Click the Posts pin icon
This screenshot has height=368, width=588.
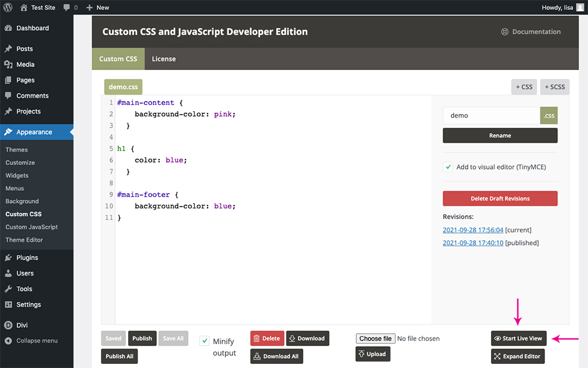[8, 49]
